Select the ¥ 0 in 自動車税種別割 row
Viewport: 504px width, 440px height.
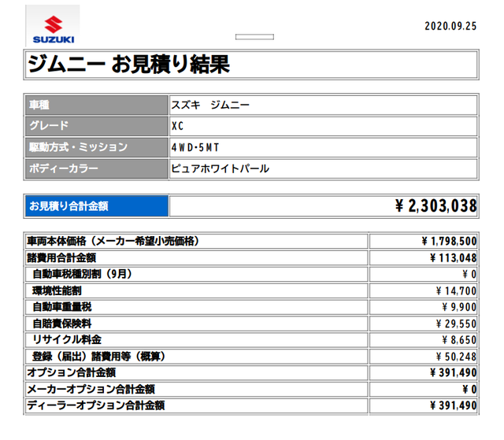tap(469, 274)
